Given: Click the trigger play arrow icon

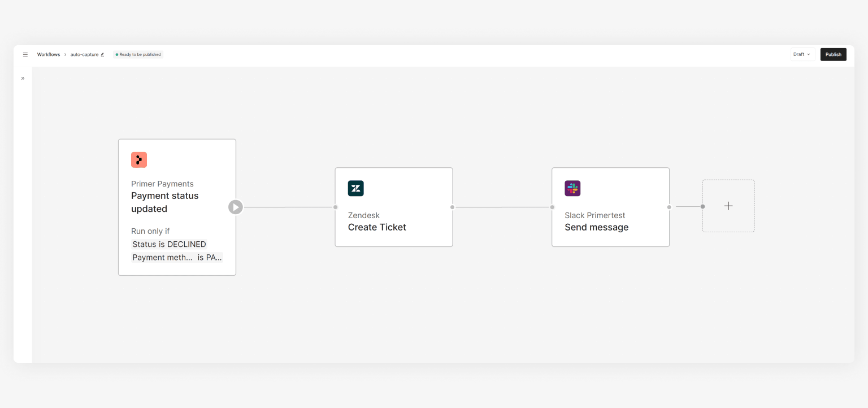Looking at the screenshot, I should pos(236,207).
